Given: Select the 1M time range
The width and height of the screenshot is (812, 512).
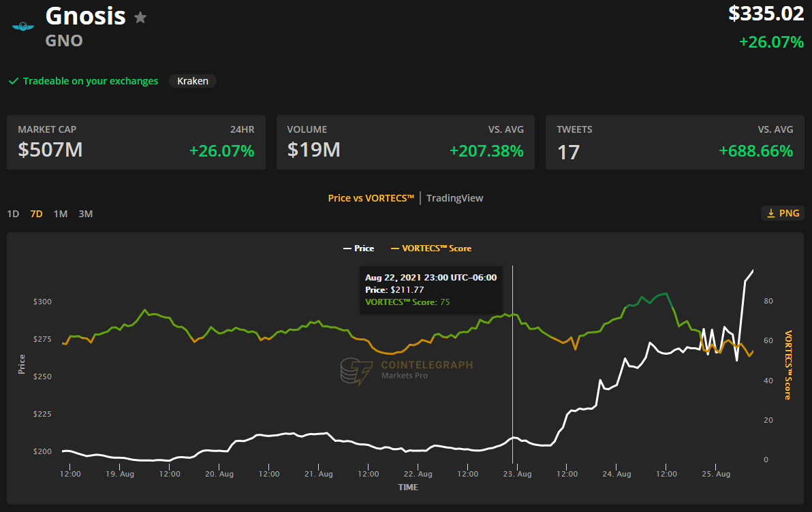Looking at the screenshot, I should 61,214.
